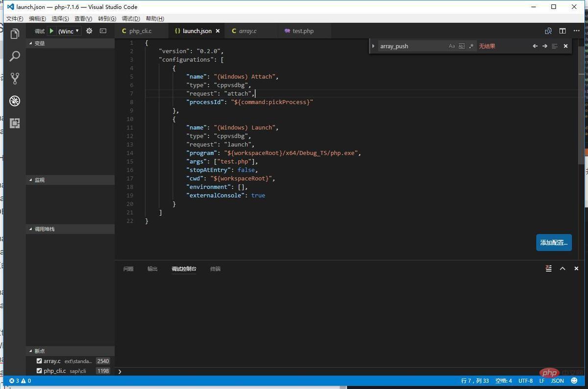Close the bottom panel

click(576, 268)
